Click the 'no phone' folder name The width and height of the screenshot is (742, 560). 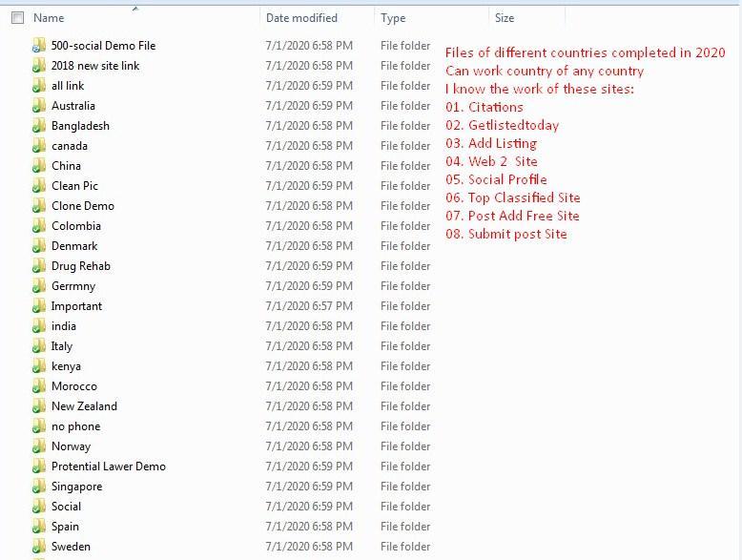click(x=76, y=426)
